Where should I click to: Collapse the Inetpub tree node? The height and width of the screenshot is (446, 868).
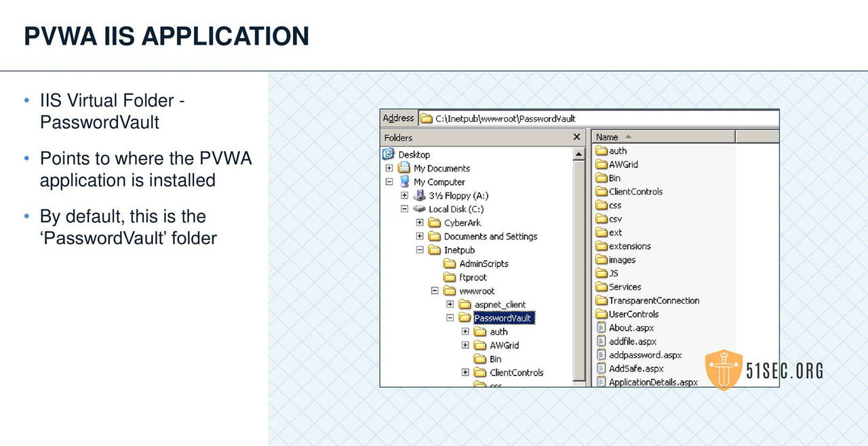pyautogui.click(x=420, y=249)
